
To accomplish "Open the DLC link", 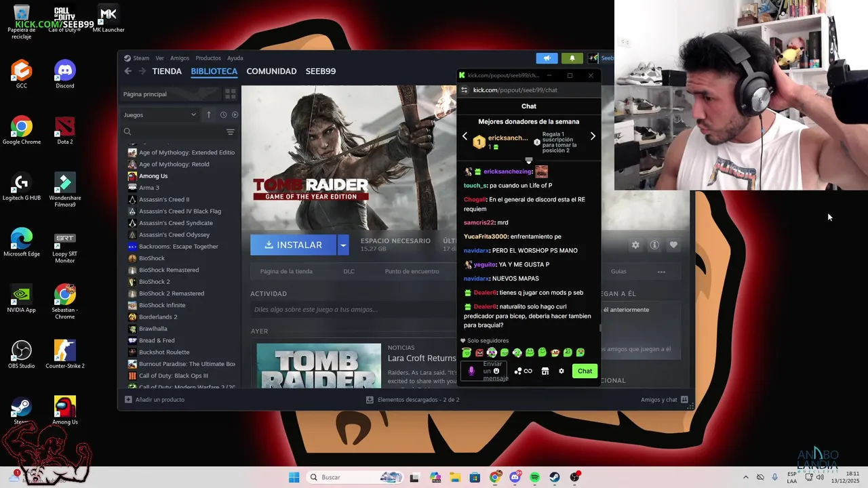I will coord(349,272).
